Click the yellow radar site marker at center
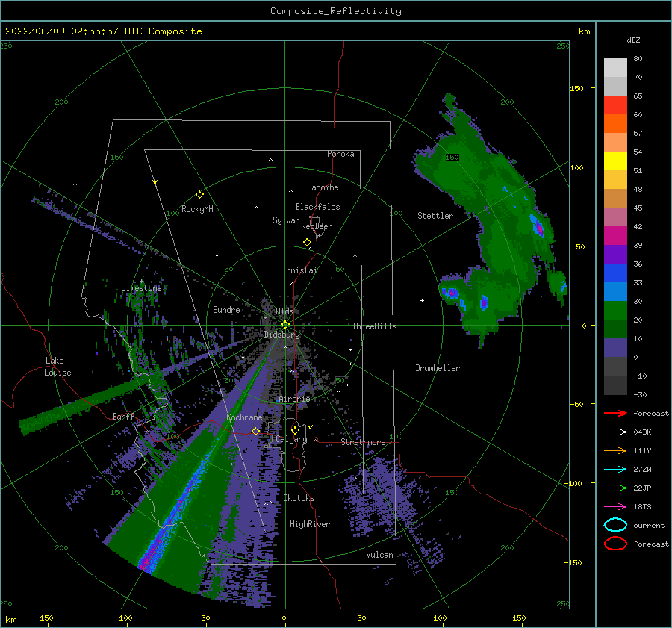This screenshot has width=672, height=628. pyautogui.click(x=285, y=325)
